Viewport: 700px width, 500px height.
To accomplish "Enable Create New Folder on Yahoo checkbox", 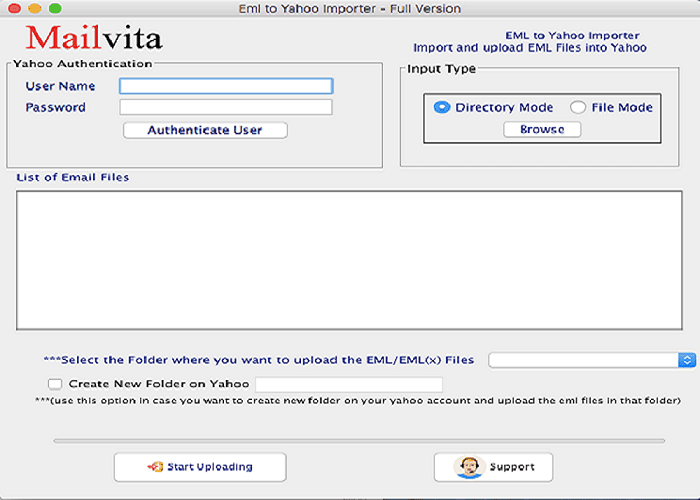I will 55,384.
